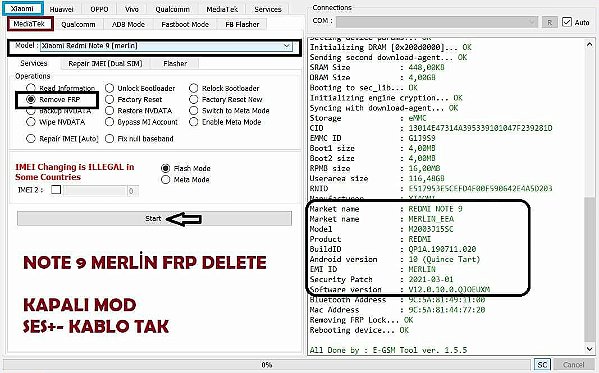
Task: Click the 'BuildID' log line
Action: click(x=393, y=249)
